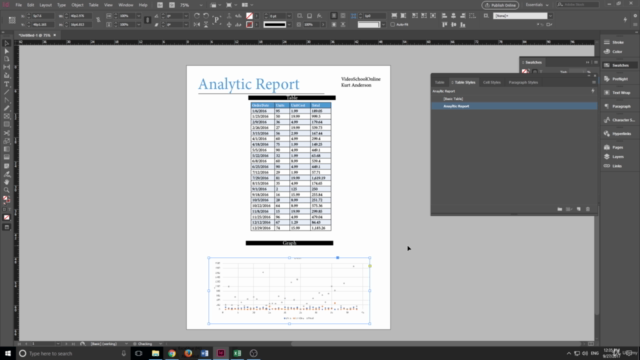The image size is (640, 360).
Task: Select the Zoom tool
Action: (x=7, y=190)
